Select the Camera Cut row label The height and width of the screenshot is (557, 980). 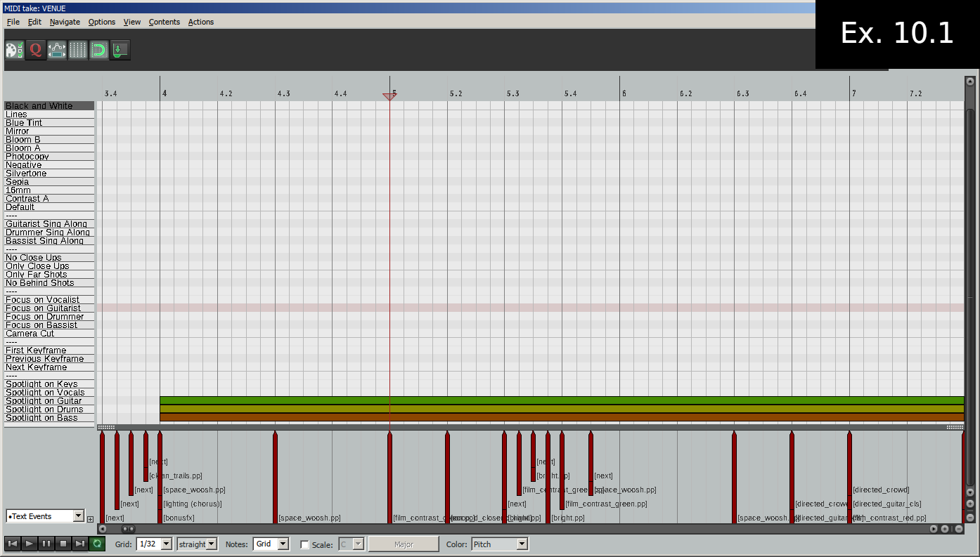click(x=49, y=333)
